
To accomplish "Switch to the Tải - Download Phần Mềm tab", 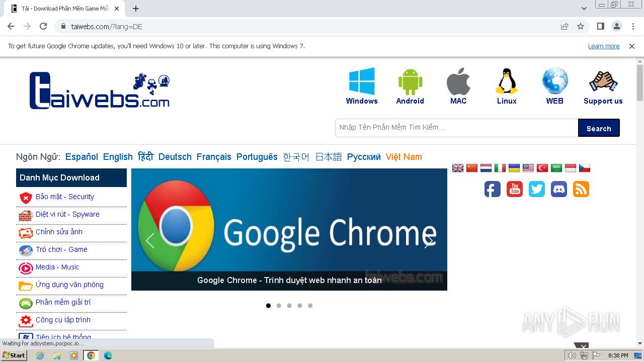I will [64, 9].
